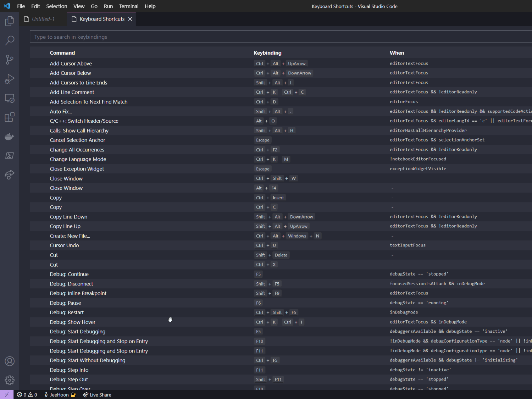Screen dimensions: 532x399
Task: Select C/C++: Switch Header/Source row
Action: coord(281,121)
